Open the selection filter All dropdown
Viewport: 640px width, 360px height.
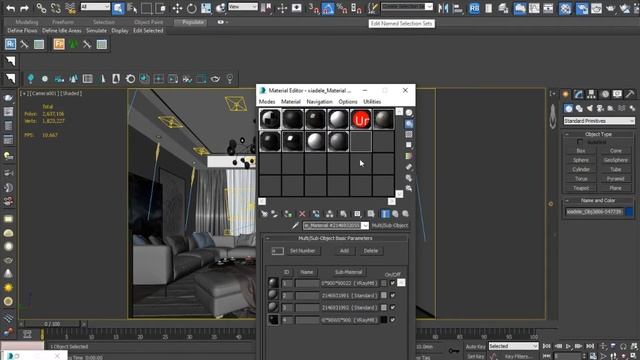96,7
